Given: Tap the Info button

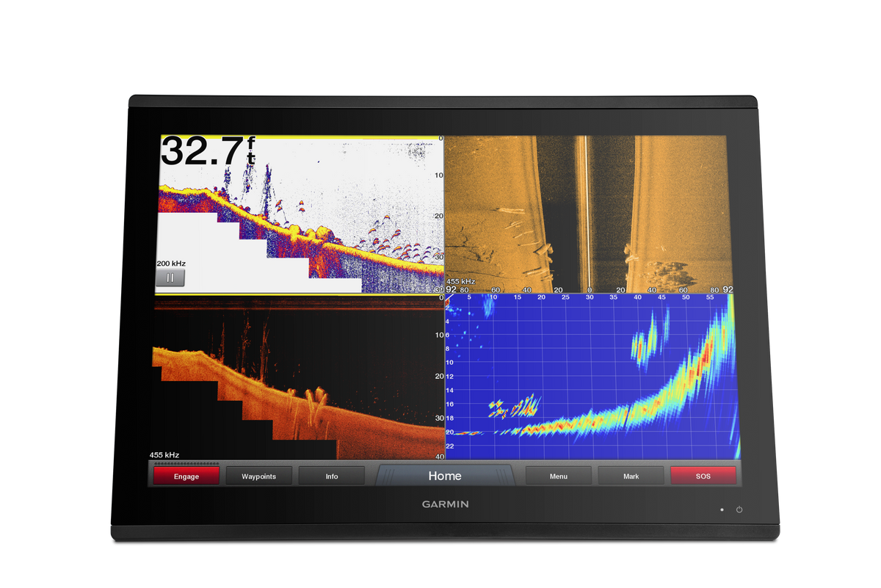Looking at the screenshot, I should (x=332, y=476).
